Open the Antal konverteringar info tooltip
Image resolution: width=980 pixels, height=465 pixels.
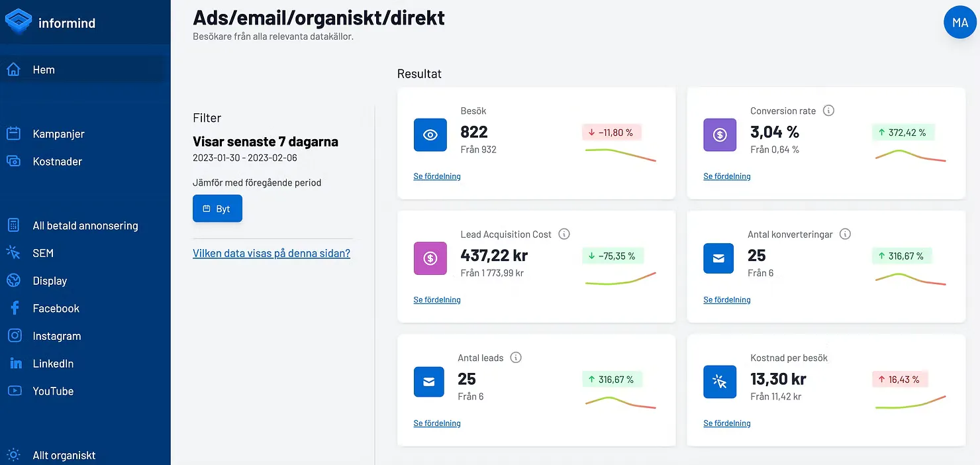845,234
